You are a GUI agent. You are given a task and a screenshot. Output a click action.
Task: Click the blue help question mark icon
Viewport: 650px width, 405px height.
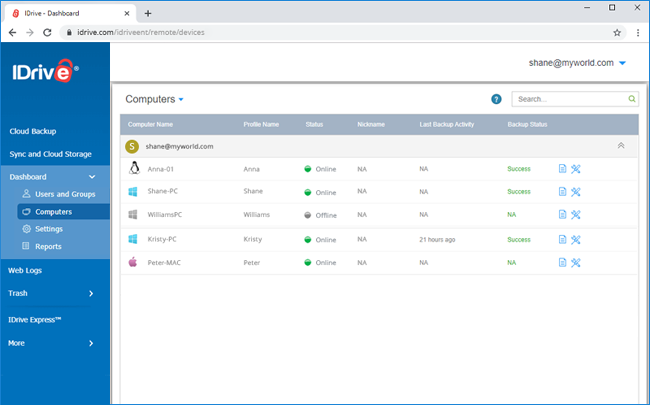pos(496,99)
